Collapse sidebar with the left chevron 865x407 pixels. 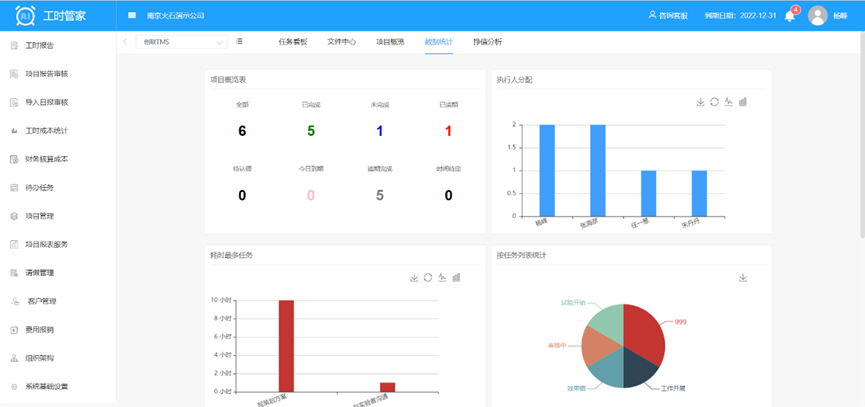pos(125,42)
